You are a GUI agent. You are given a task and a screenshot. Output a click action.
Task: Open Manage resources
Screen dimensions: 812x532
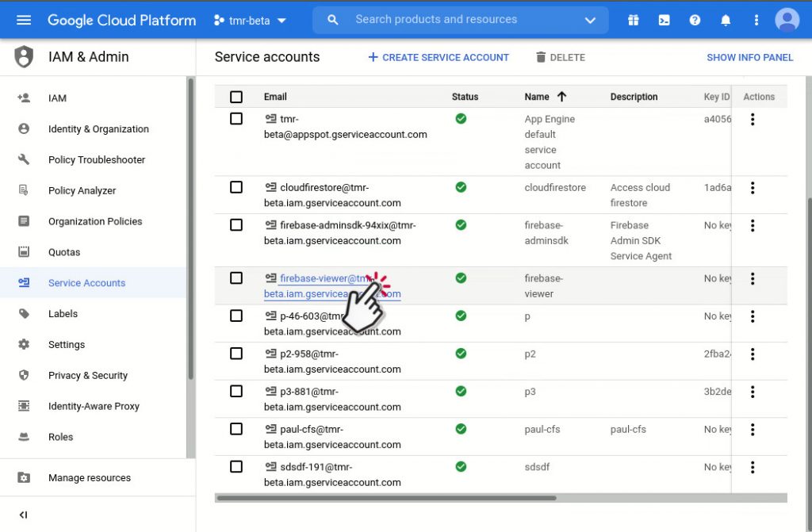click(x=89, y=477)
